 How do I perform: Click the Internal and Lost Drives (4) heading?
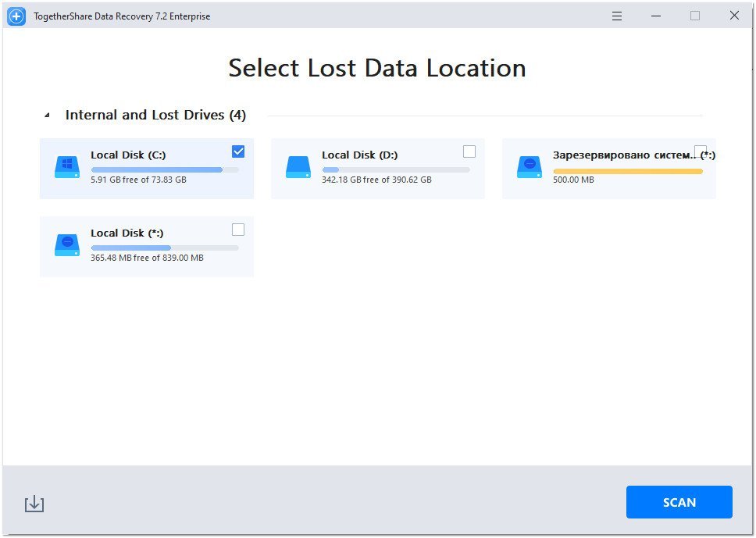155,115
